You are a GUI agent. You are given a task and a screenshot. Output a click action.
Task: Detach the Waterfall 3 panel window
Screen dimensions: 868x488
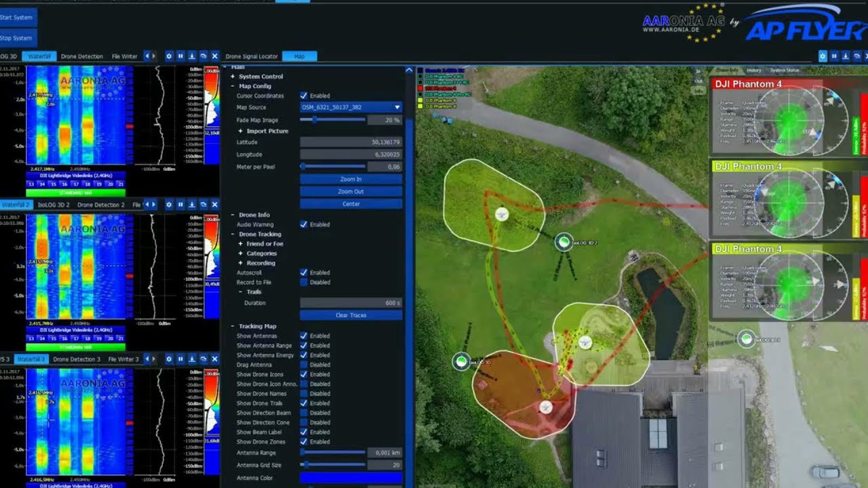click(x=203, y=359)
